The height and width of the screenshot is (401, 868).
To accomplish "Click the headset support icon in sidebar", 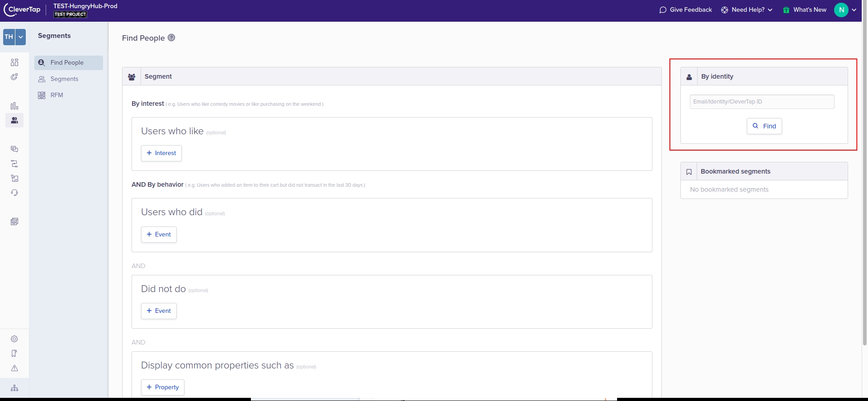I will 14,193.
